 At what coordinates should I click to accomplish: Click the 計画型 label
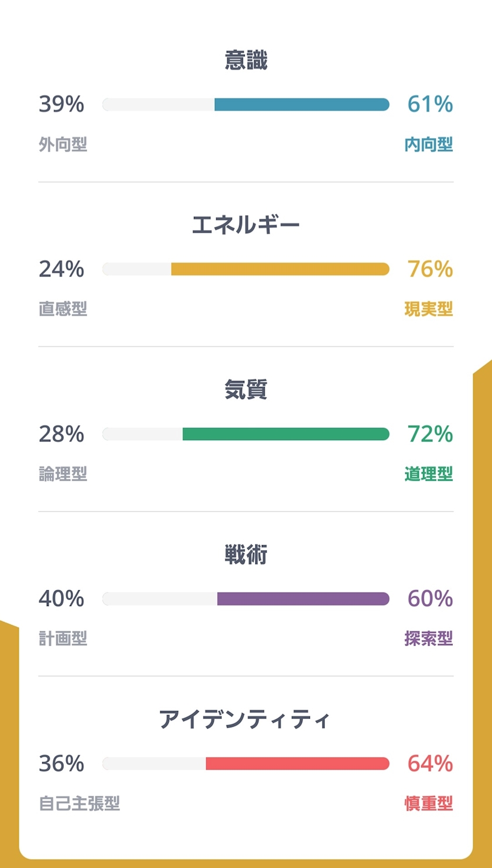[x=63, y=638]
